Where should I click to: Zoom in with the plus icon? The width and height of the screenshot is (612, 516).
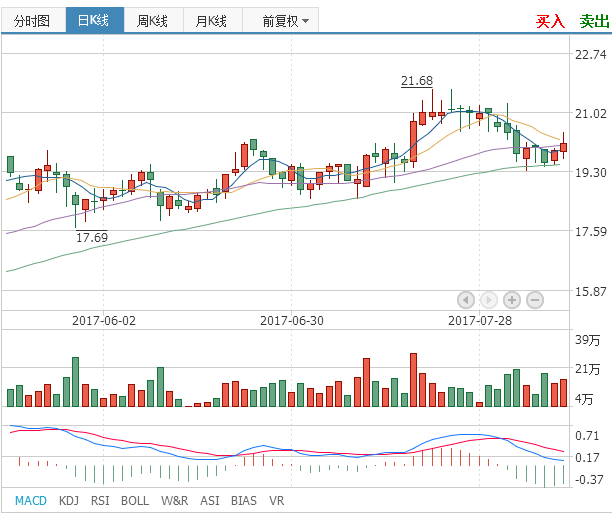[511, 299]
